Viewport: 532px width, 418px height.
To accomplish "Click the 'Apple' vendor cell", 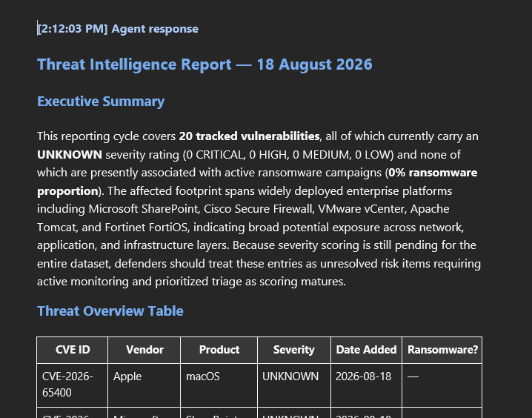I will pyautogui.click(x=144, y=385).
